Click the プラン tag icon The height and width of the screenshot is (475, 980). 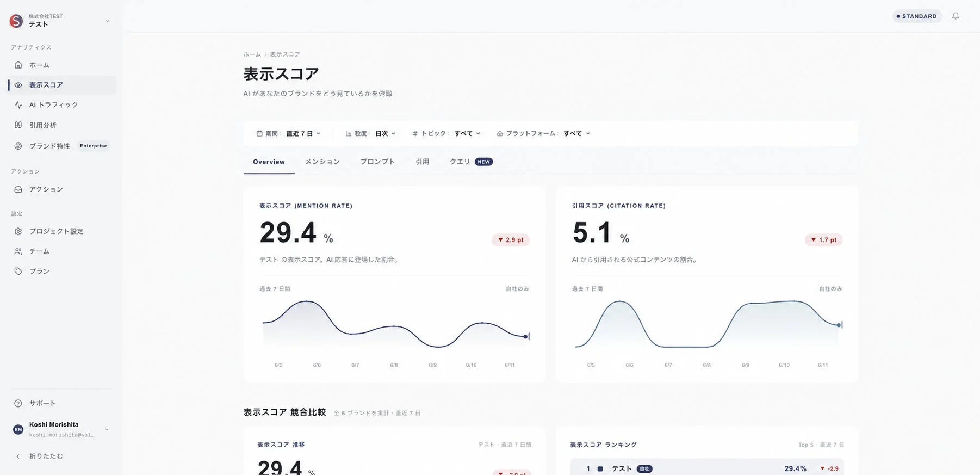point(18,271)
